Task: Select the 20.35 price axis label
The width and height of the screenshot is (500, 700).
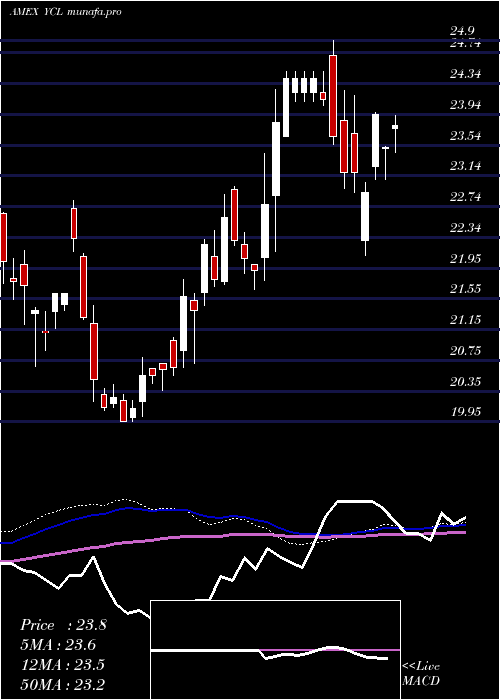Action: click(x=466, y=382)
